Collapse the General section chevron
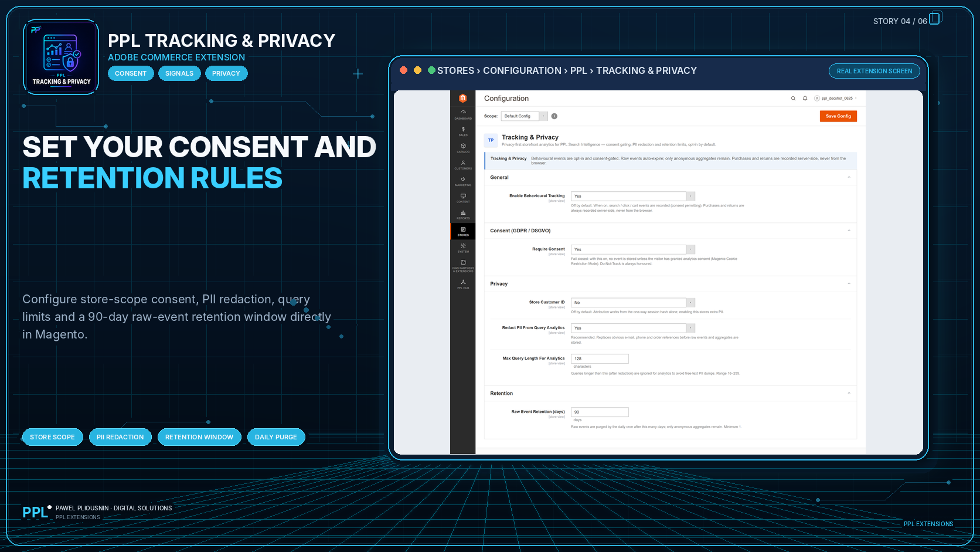The width and height of the screenshot is (980, 552). pos(849,177)
